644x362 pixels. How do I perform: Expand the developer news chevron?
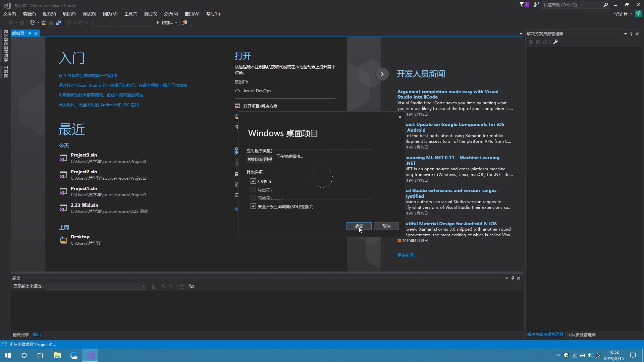pos(382,74)
